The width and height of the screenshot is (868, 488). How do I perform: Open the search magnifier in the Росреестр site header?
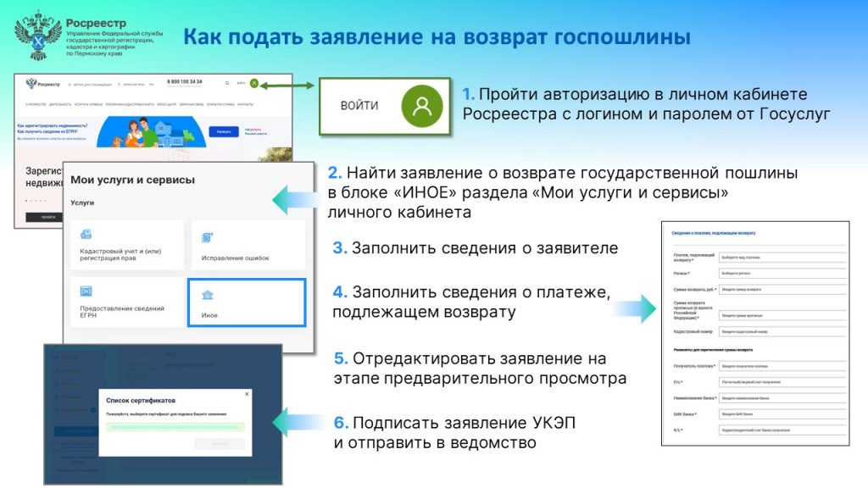[227, 84]
